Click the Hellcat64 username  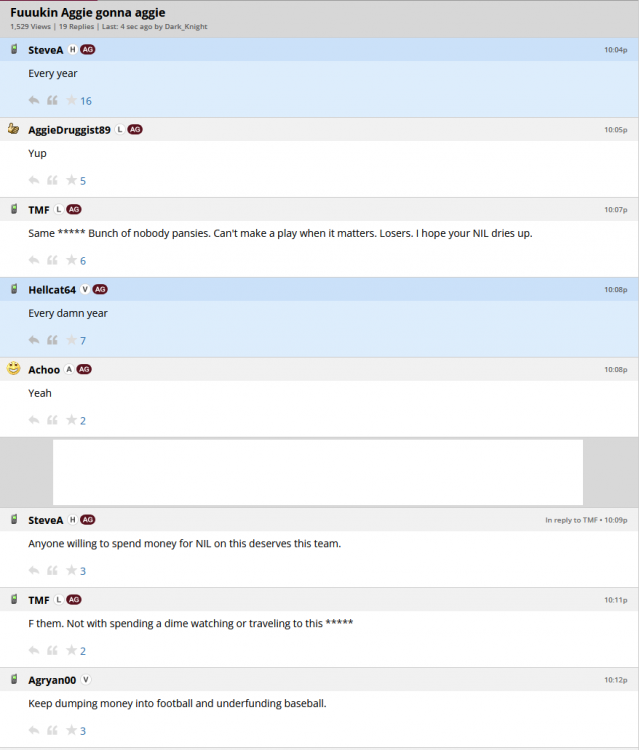[x=52, y=290]
